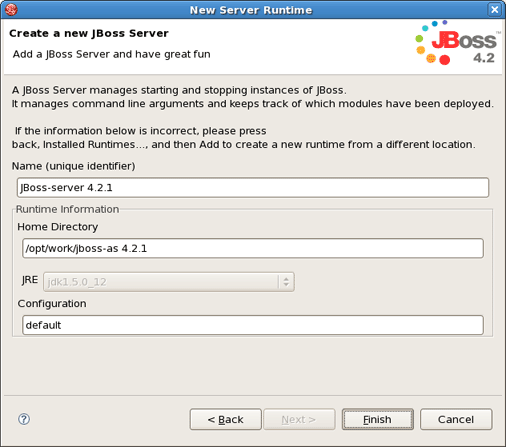
Task: Click the help question mark icon
Action: click(x=24, y=419)
